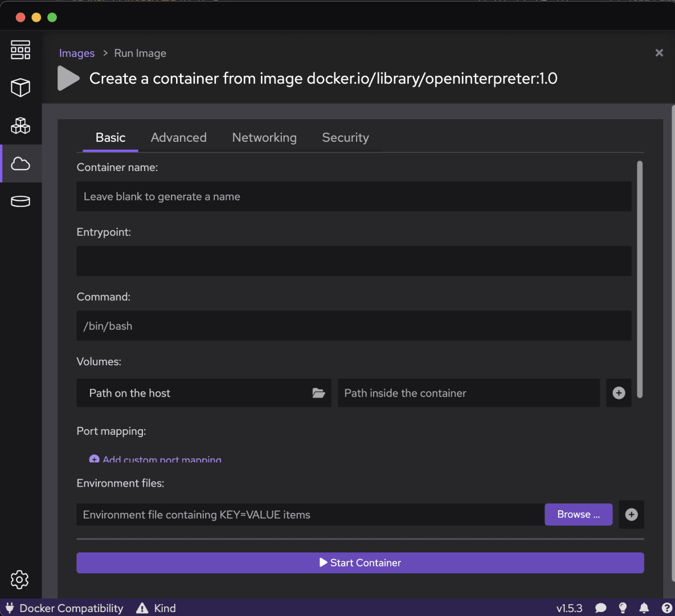
Task: Click the Start Container button
Action: point(360,563)
